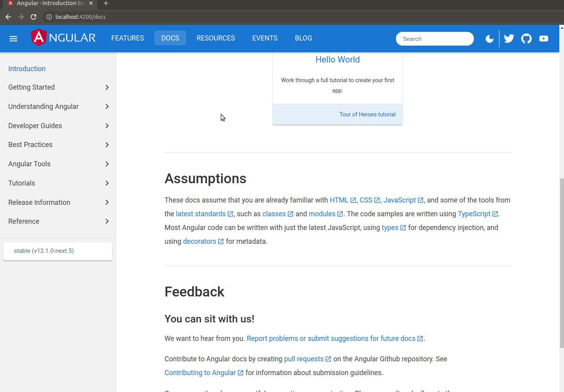The height and width of the screenshot is (392, 564).
Task: Expand Understanding Angular section chevron
Action: (x=107, y=107)
